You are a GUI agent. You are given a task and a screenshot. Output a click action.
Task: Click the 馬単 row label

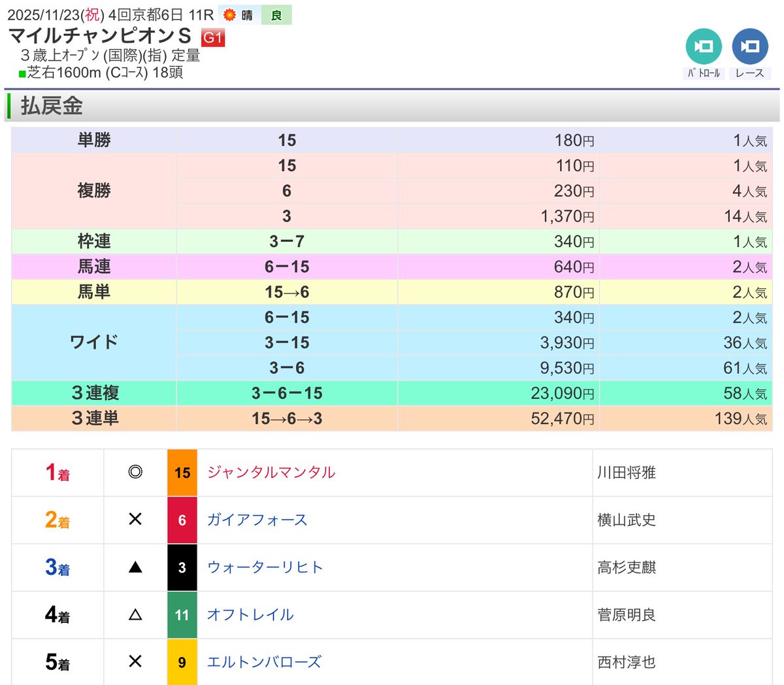click(x=94, y=292)
